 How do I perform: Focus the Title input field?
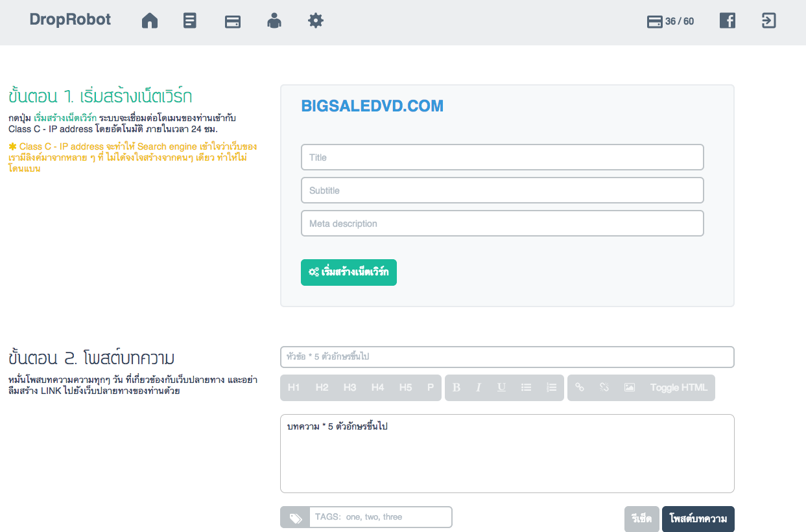coord(503,157)
